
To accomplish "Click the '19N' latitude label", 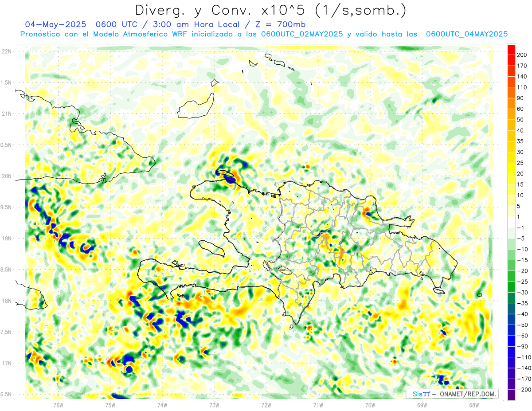I will click(7, 239).
